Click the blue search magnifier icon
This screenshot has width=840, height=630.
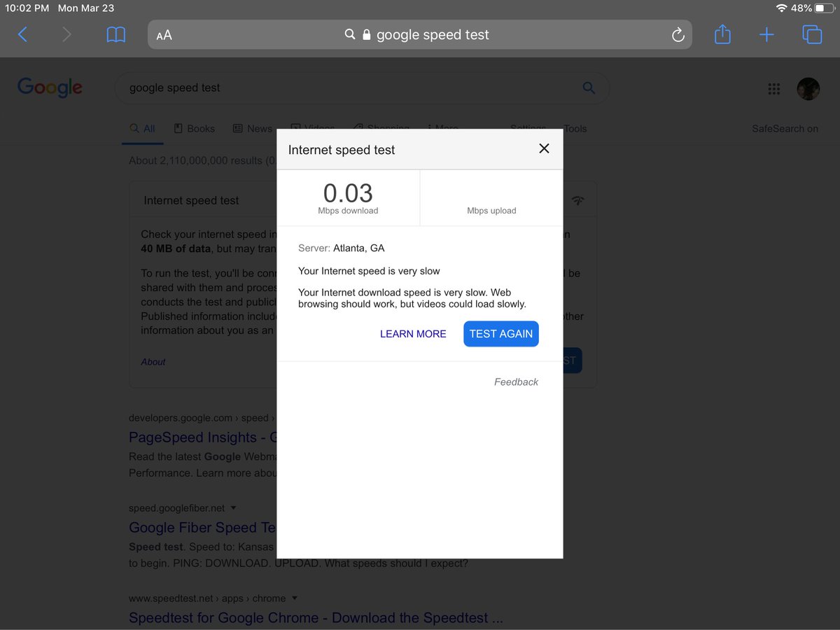(589, 88)
